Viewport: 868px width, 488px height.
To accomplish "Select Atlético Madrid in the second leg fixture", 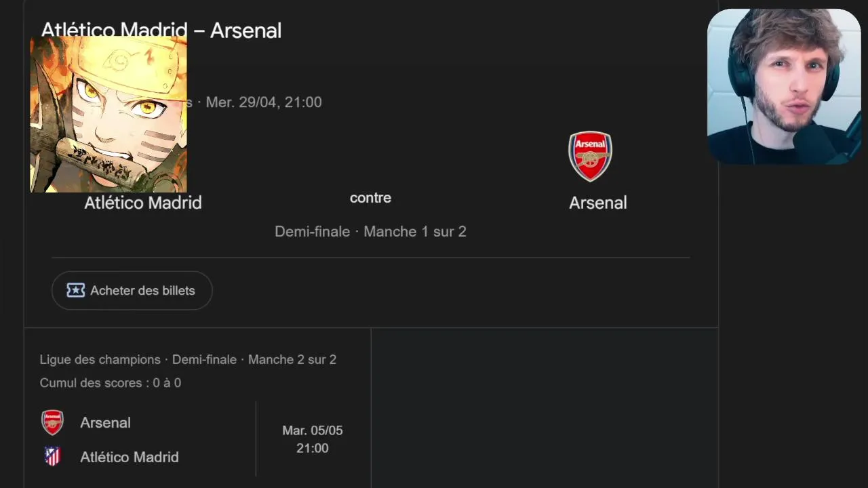I will [129, 457].
